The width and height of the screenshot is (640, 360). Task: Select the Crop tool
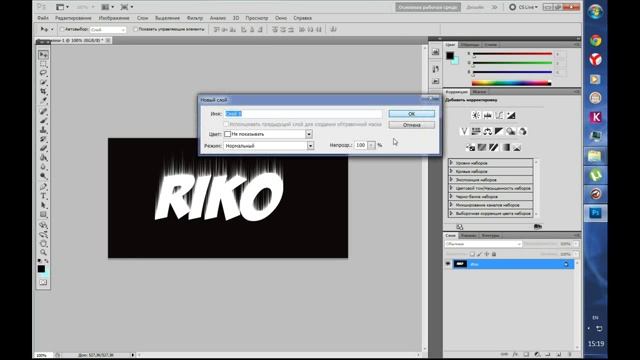[43, 91]
